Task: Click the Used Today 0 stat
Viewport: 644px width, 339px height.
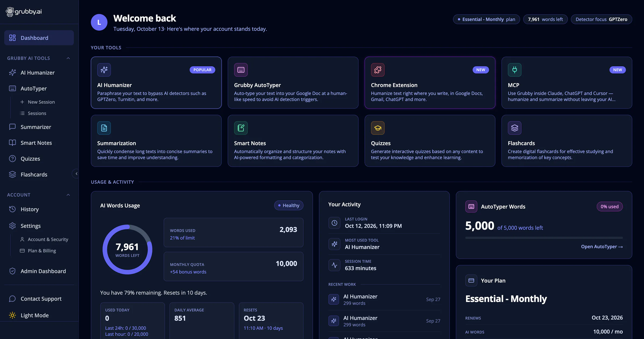Action: (x=133, y=321)
